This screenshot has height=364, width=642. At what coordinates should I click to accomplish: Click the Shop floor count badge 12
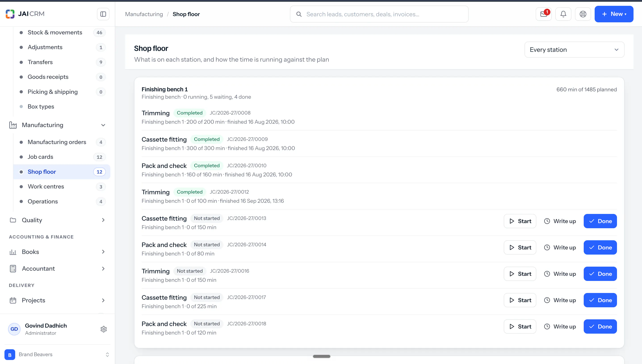(x=99, y=172)
